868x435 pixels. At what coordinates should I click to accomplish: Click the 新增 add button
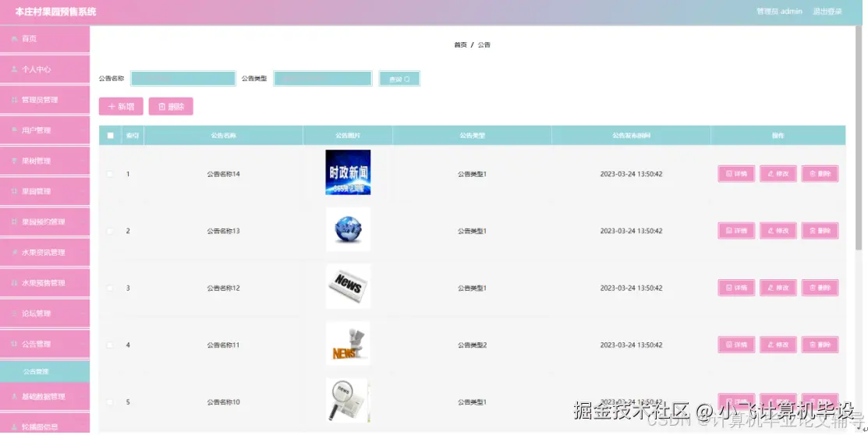pos(121,106)
